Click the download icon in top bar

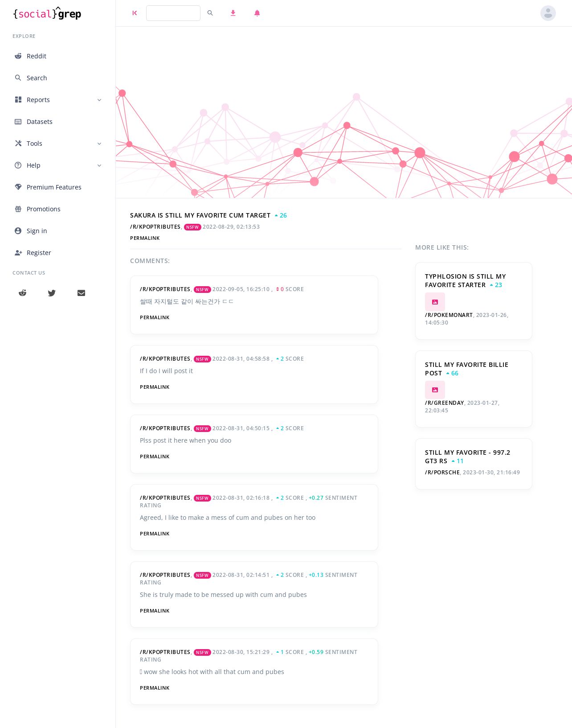[x=233, y=13]
